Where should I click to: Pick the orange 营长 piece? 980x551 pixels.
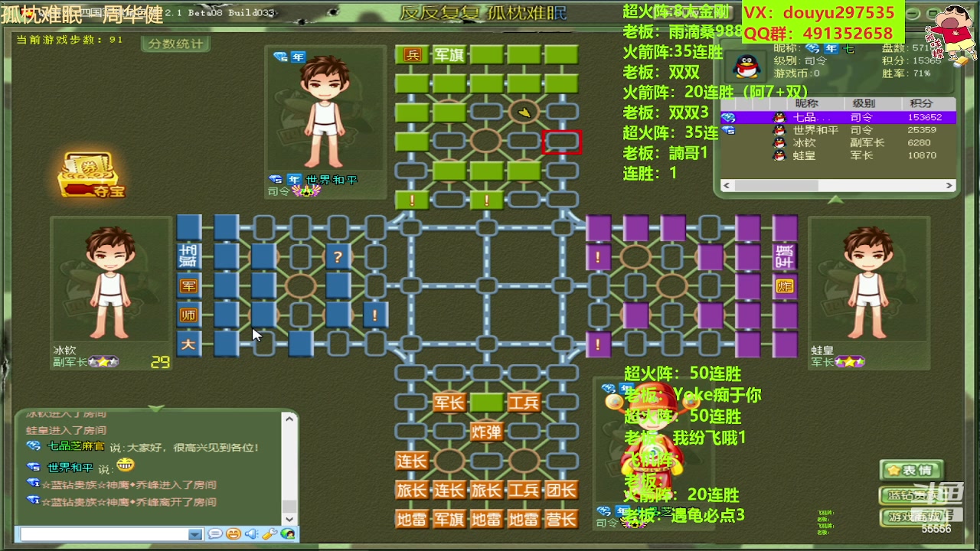point(561,520)
